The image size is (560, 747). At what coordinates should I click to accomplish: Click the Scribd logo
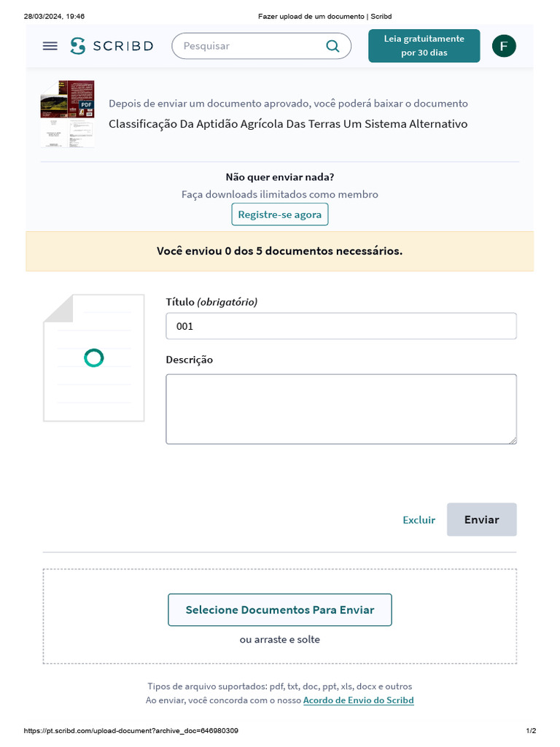(x=112, y=46)
